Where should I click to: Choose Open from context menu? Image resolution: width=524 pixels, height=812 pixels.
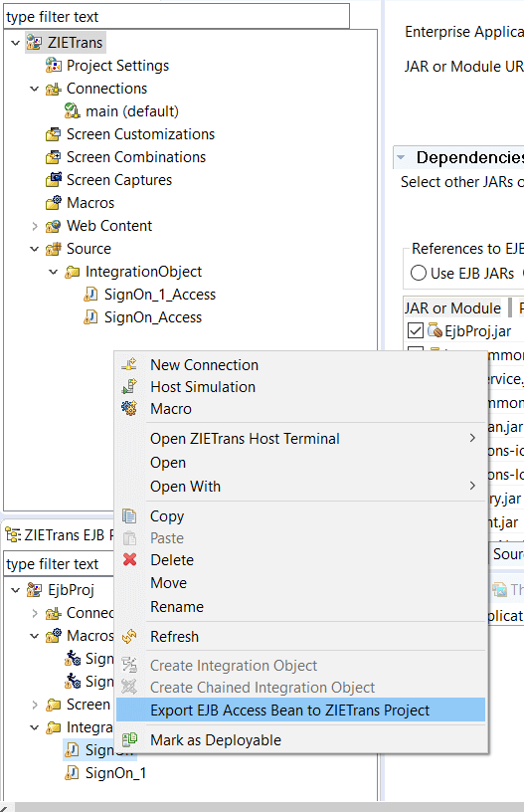click(x=300, y=463)
